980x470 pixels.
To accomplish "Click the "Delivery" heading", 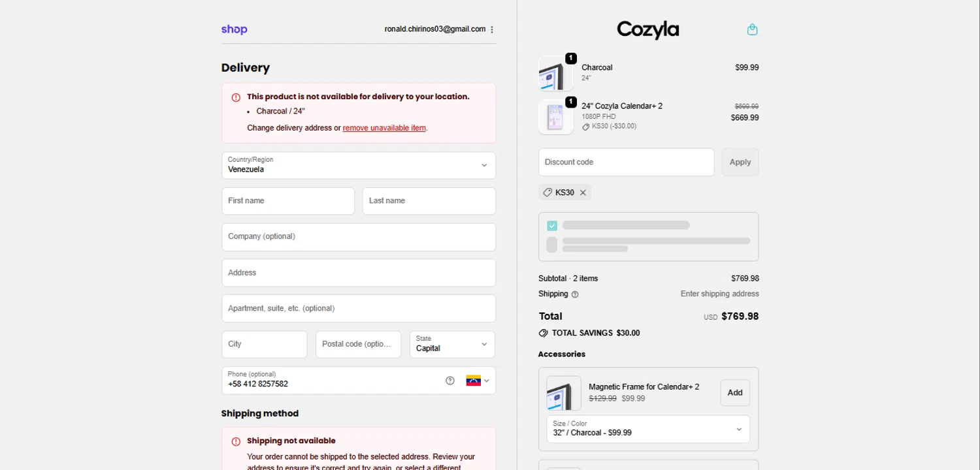I will 246,68.
